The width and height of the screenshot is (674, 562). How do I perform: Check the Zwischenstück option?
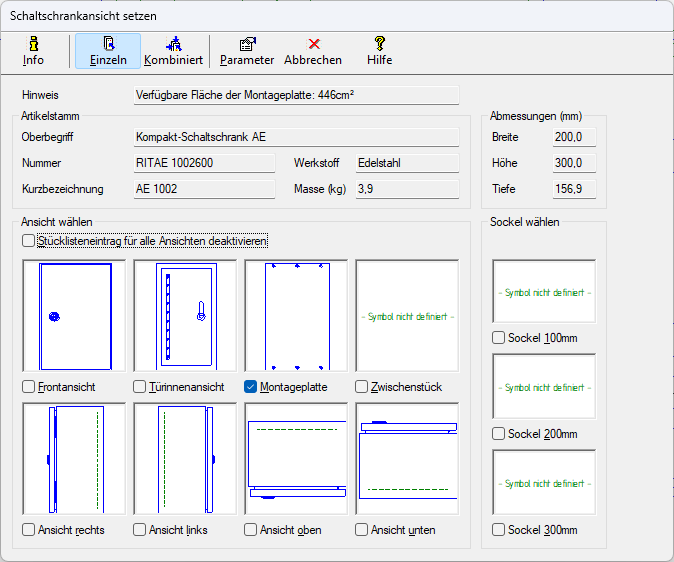[362, 387]
